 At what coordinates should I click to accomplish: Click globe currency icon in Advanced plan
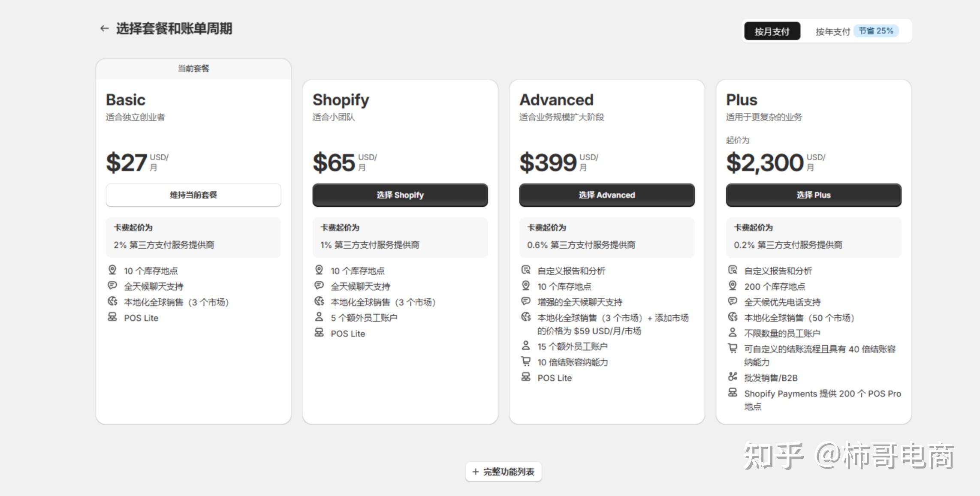click(526, 317)
